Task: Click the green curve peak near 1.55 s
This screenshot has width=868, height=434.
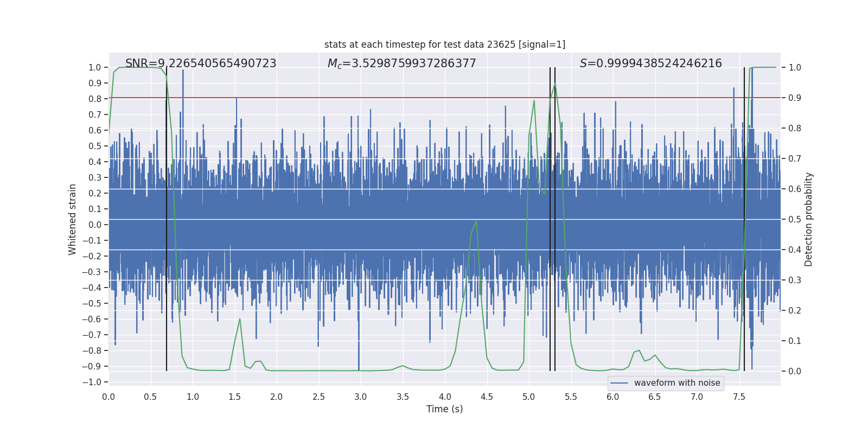Action: (240, 320)
